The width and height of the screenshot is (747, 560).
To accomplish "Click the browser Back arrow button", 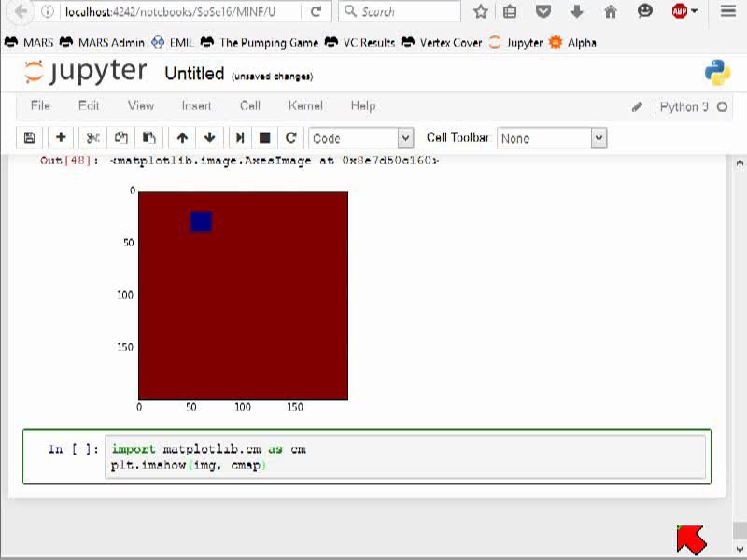I will [21, 11].
